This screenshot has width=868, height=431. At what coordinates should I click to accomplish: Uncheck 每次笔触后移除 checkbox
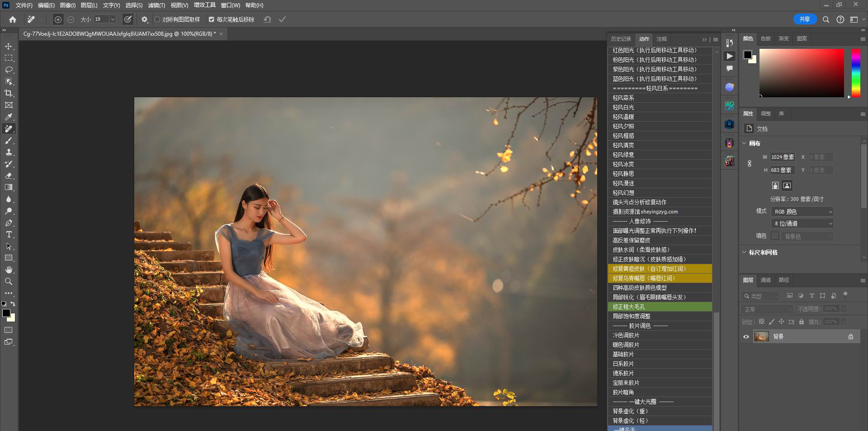pos(211,19)
